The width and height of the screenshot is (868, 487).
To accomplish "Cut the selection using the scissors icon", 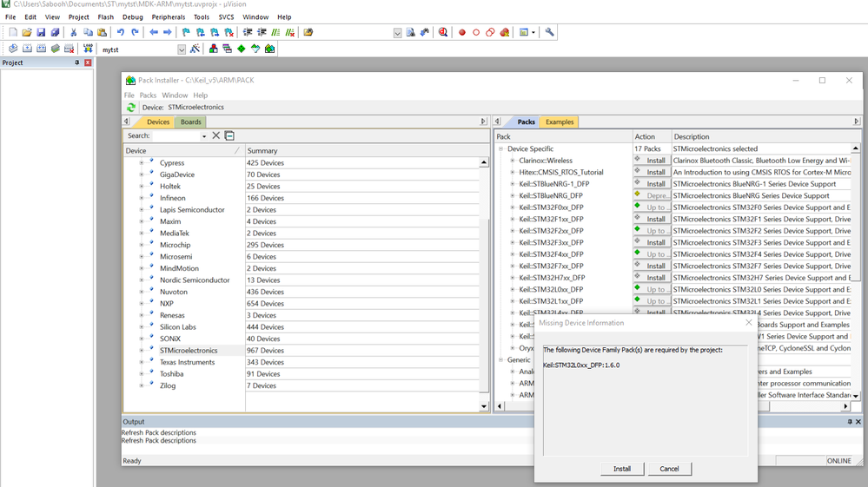I will [74, 33].
